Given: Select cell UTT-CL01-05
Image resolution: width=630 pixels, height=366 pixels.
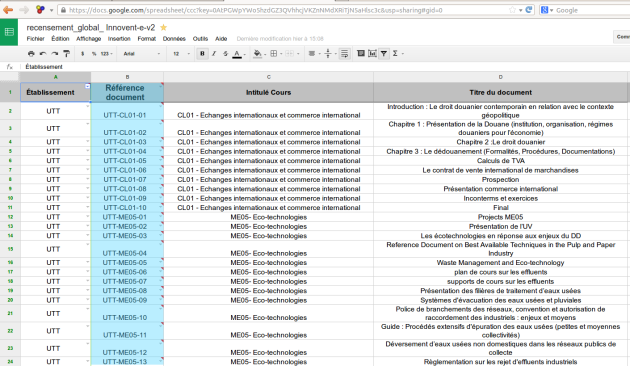Looking at the screenshot, I should pyautogui.click(x=127, y=161).
